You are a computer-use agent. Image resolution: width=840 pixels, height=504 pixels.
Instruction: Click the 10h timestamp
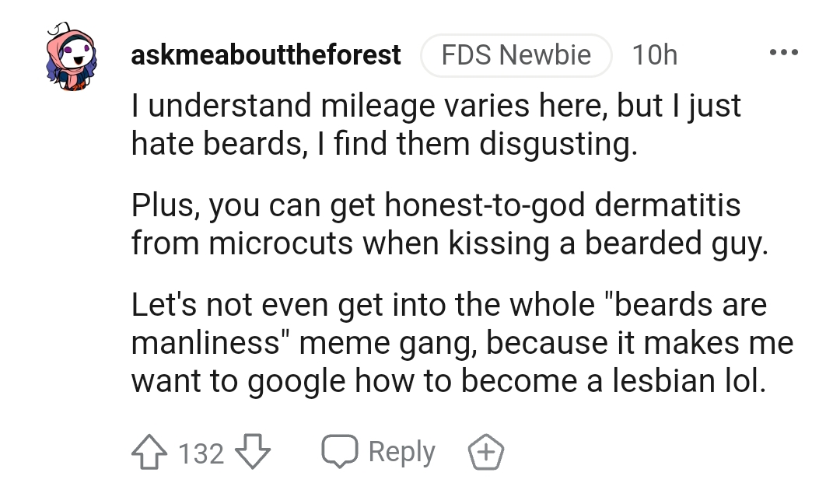pos(655,55)
